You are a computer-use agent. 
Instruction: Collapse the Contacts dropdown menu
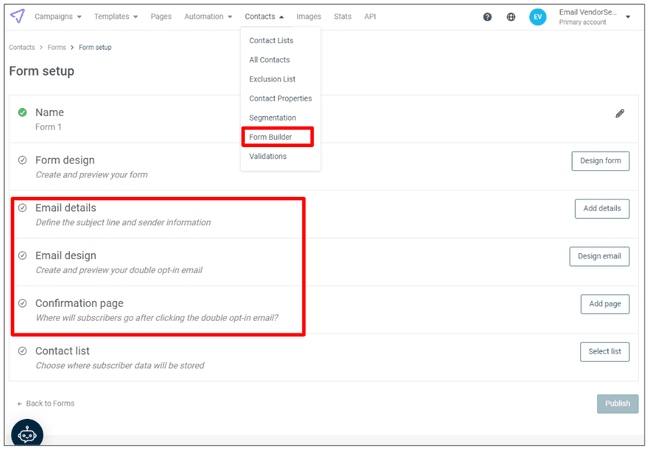coord(264,17)
